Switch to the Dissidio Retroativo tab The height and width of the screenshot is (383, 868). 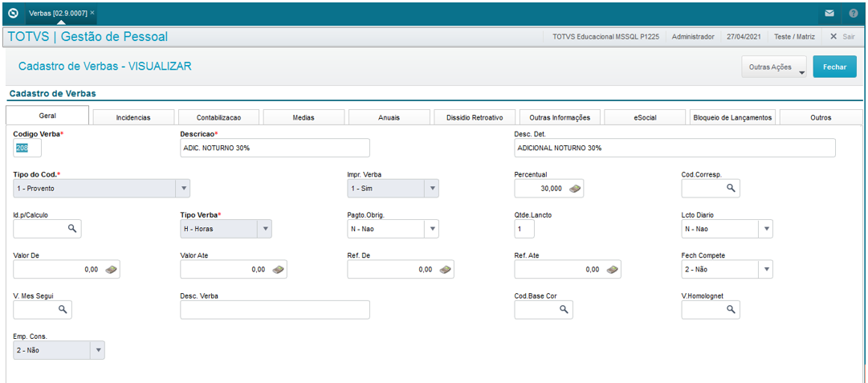[475, 117]
